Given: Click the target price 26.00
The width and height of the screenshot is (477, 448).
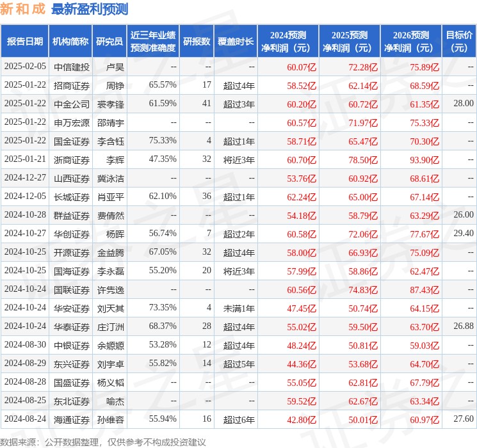Looking at the screenshot, I should 464,215.
